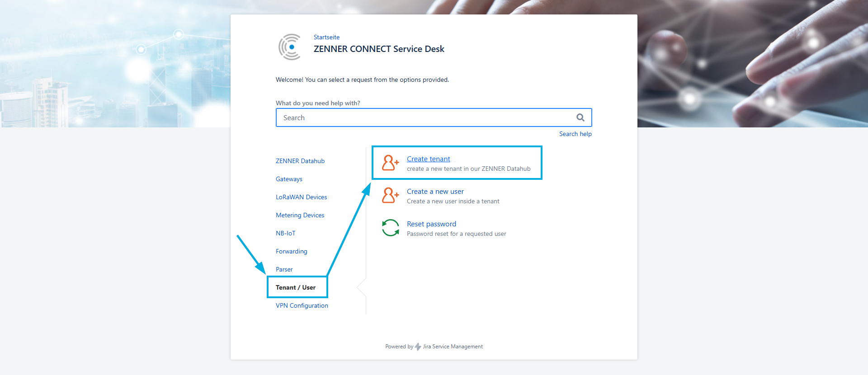Open the VPN Configuration category
Screen dimensions: 868x375
(302, 305)
